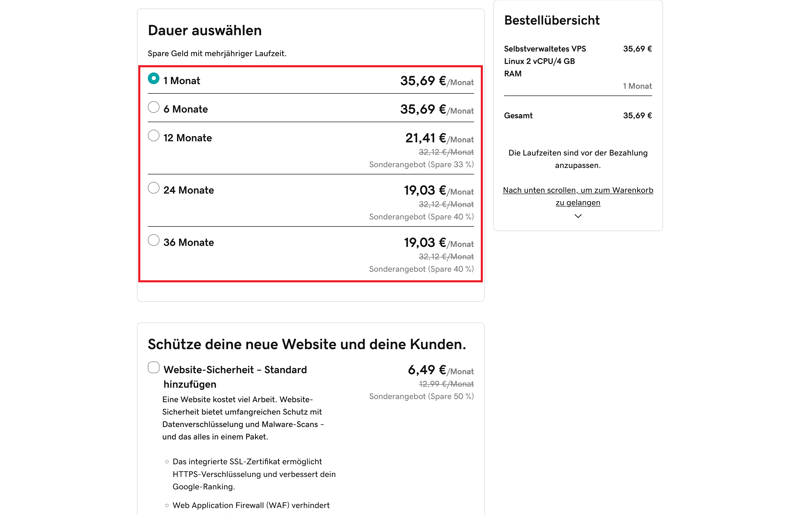This screenshot has height=515, width=800.
Task: Click the down chevron below the Warenkorb link
Action: click(x=578, y=216)
